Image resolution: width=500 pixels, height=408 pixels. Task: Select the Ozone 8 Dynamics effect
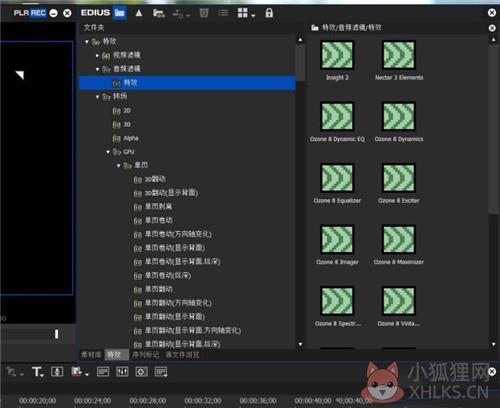[x=399, y=116]
